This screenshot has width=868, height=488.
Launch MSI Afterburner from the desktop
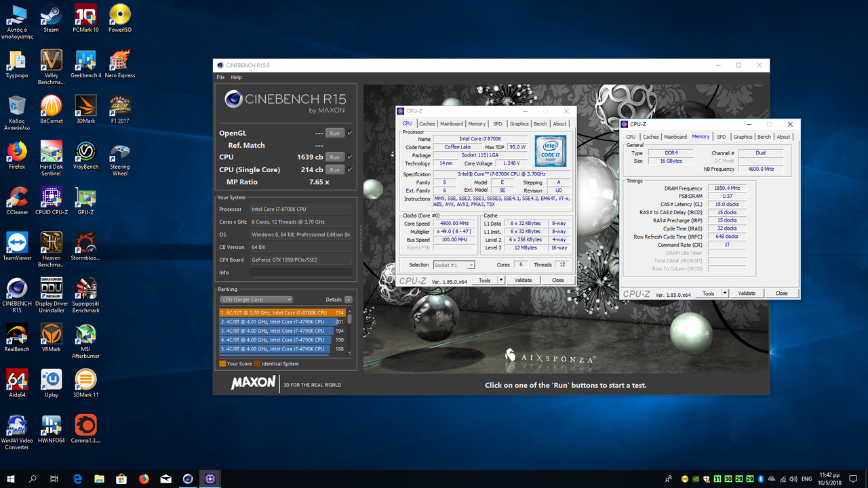coord(85,340)
